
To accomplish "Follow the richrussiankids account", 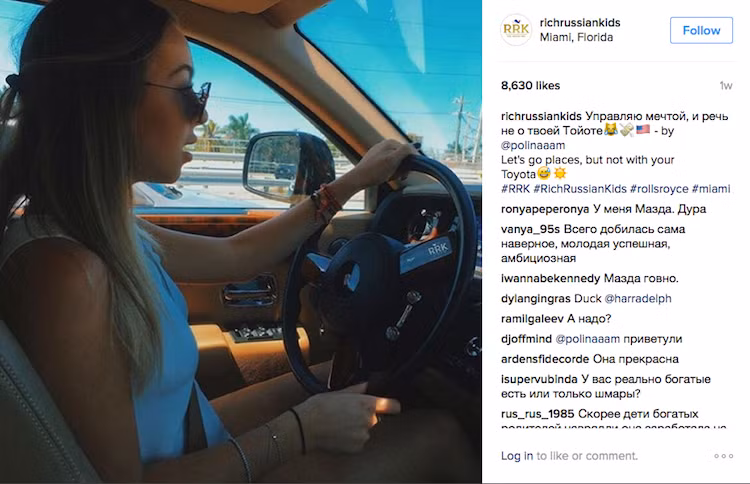I will click(x=701, y=30).
